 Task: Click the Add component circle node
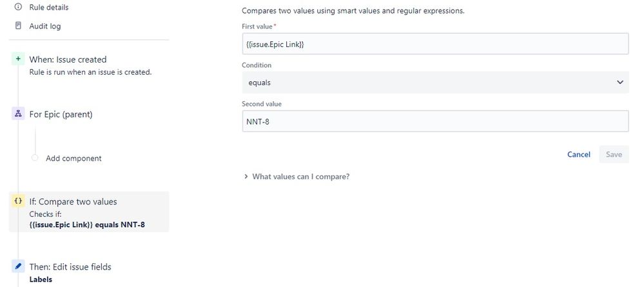(35, 158)
